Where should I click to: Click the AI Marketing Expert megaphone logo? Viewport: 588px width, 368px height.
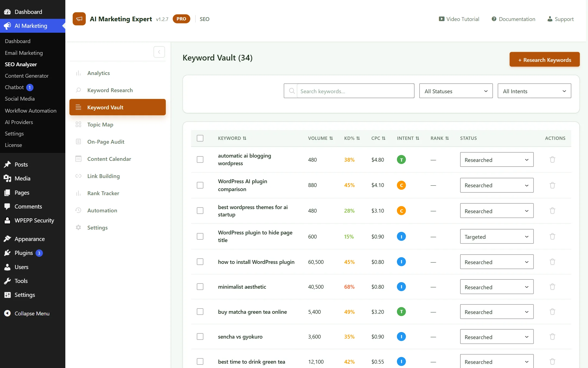[x=79, y=19]
